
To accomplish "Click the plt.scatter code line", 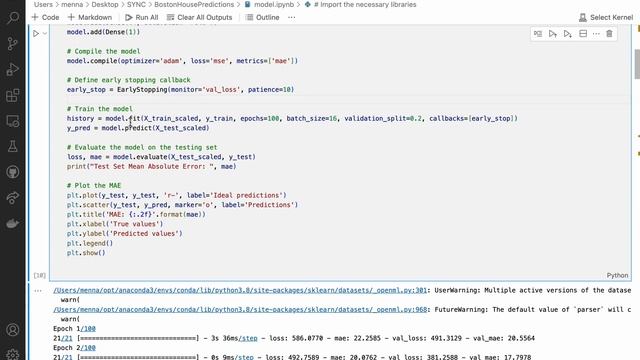I will pyautogui.click(x=182, y=204).
